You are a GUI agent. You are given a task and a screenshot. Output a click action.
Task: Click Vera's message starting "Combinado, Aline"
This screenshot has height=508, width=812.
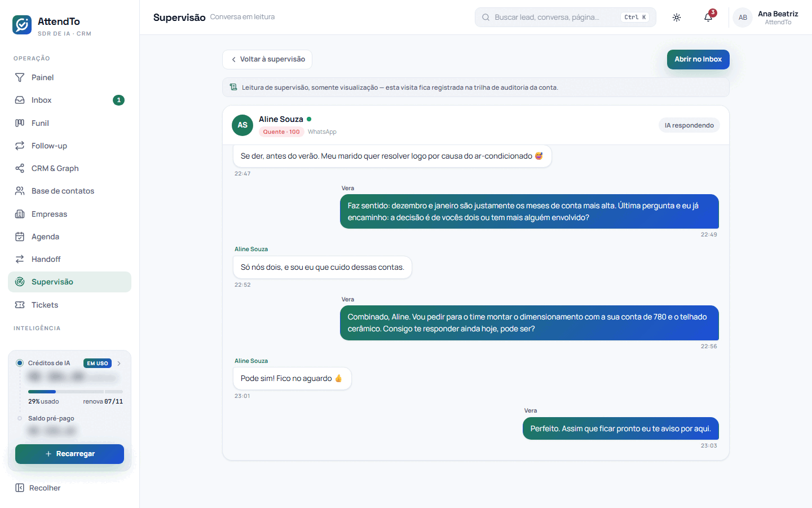tap(529, 323)
